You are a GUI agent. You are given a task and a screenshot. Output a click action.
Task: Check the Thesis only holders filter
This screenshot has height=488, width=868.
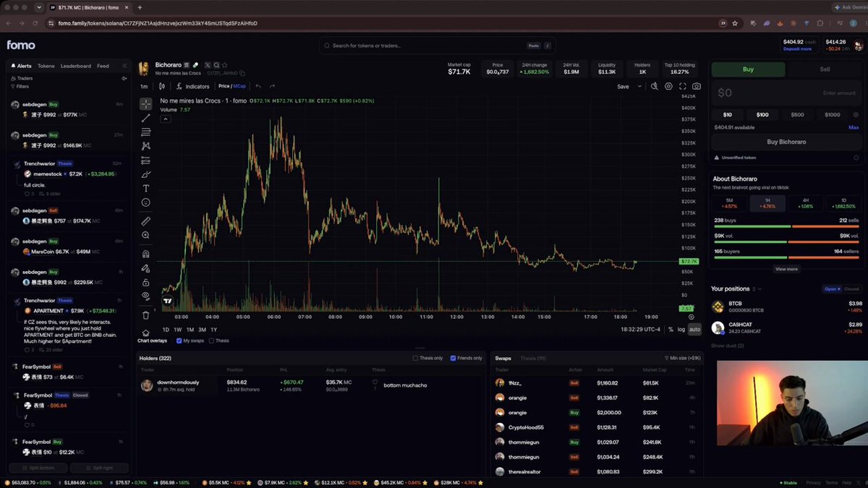pyautogui.click(x=415, y=358)
